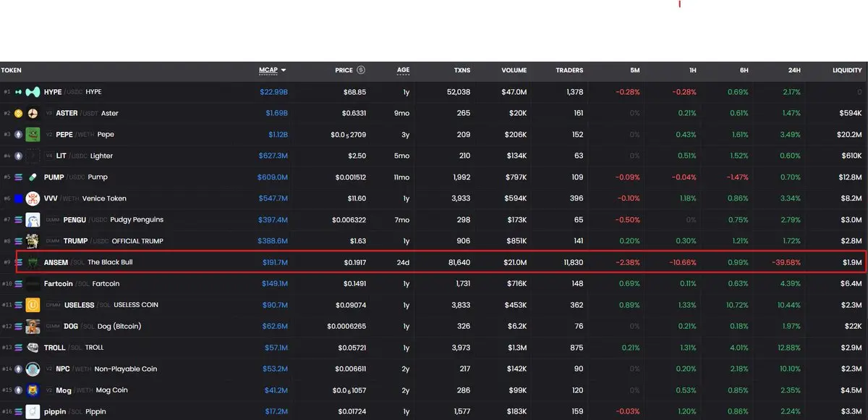Sort table by AGE column header
The height and width of the screenshot is (420, 868).
tap(403, 70)
